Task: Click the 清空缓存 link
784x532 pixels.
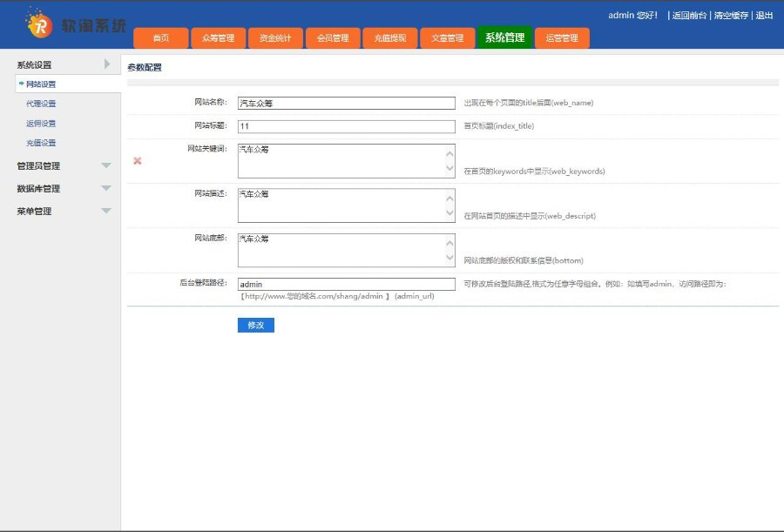Action: pos(731,16)
